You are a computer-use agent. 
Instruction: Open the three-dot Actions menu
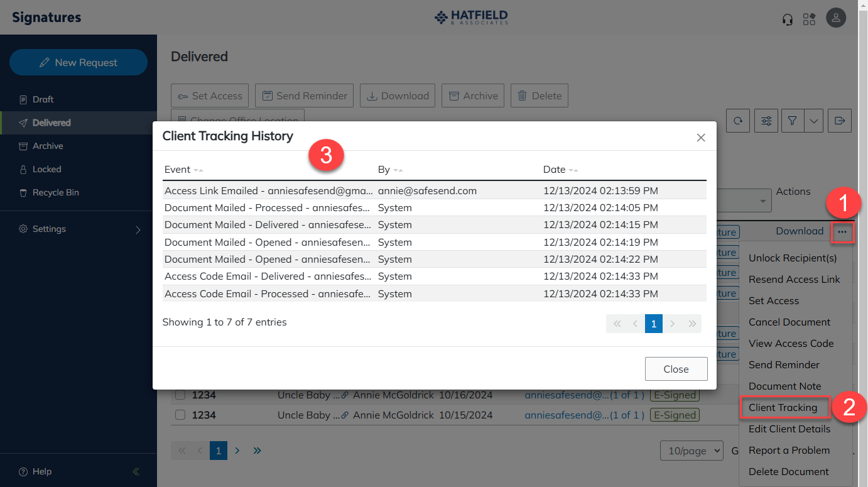tap(843, 232)
